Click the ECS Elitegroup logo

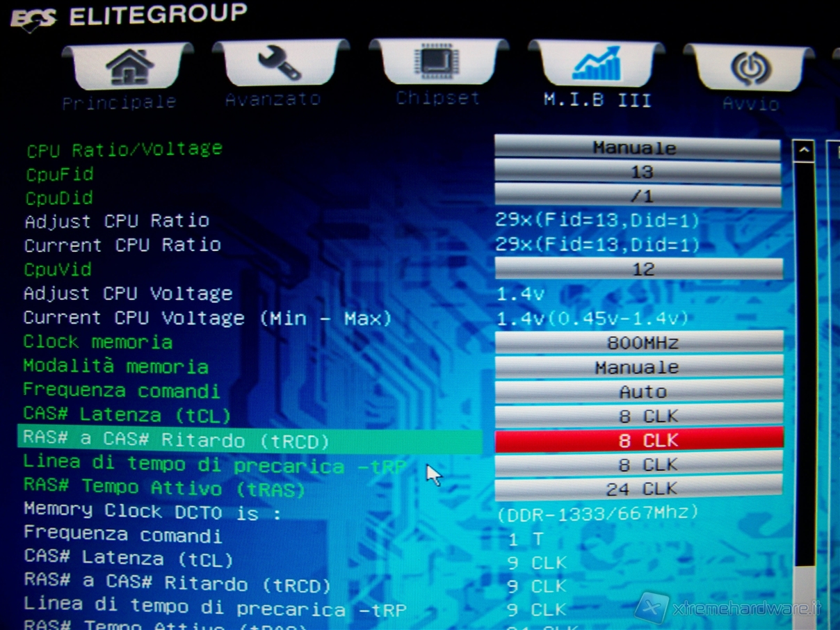(x=33, y=18)
